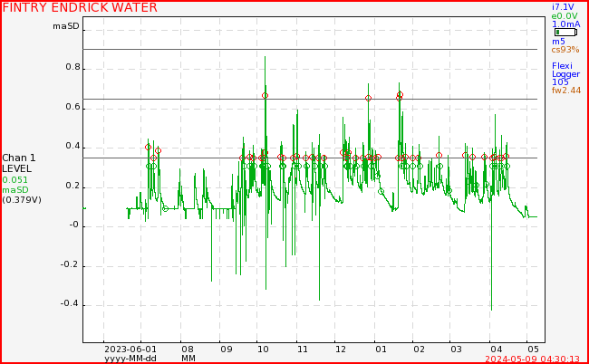
Task: Click the LEVEL channel name
Action: click(17, 168)
